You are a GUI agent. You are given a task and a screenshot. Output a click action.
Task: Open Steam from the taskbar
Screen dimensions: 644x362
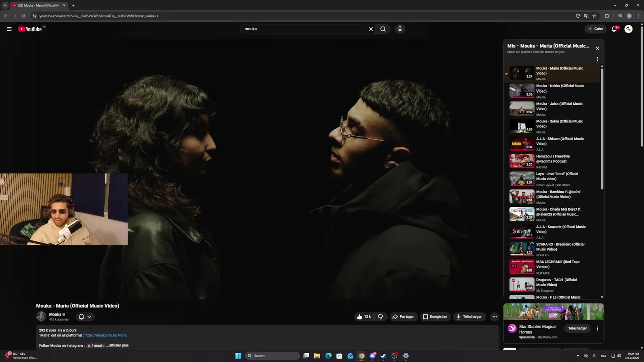[383, 356]
